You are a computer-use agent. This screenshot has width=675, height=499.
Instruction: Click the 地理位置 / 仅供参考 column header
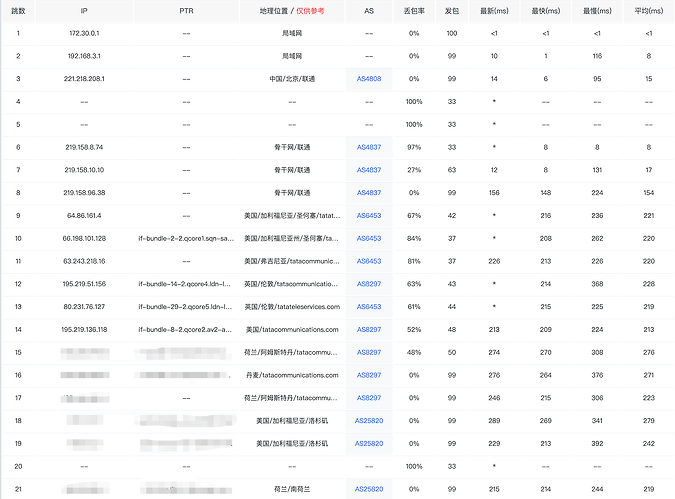click(292, 11)
